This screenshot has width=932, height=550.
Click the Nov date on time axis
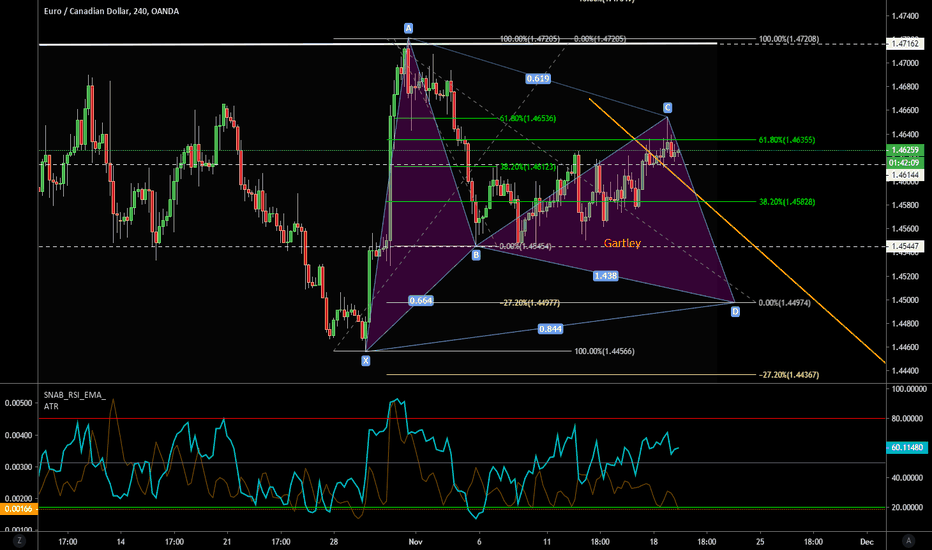(416, 540)
